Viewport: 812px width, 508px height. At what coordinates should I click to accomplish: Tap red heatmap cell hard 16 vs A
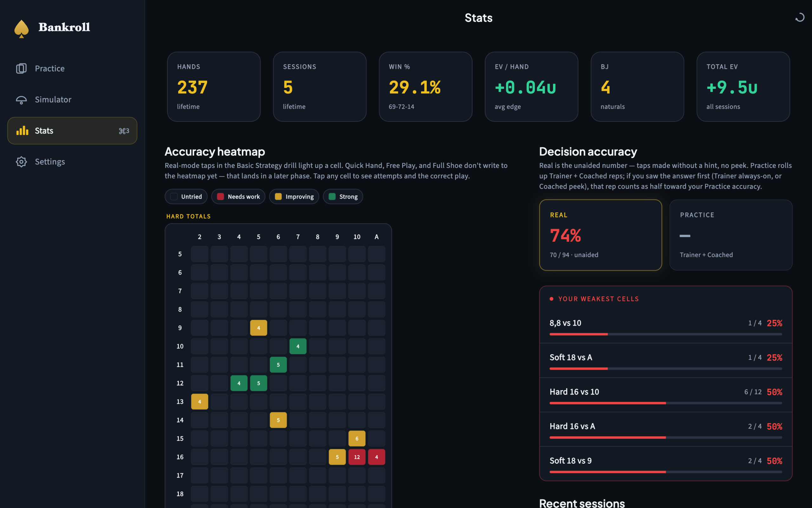(x=377, y=457)
